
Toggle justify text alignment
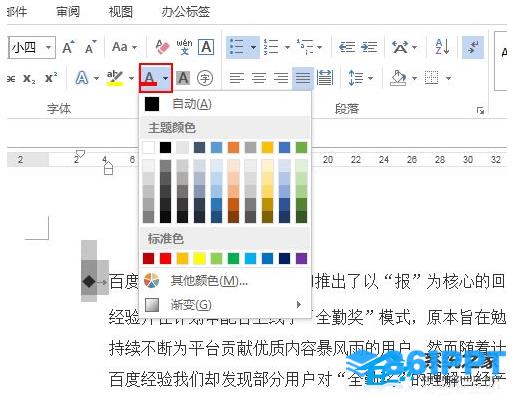303,78
